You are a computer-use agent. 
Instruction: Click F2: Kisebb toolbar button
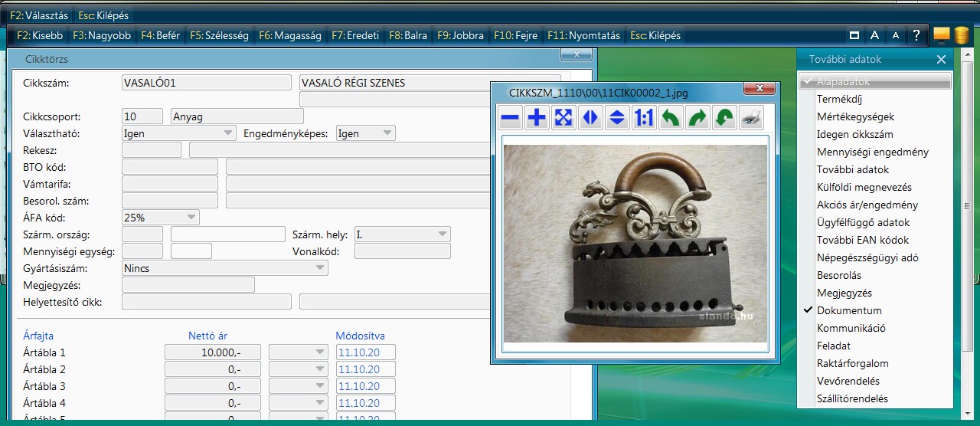coord(39,35)
